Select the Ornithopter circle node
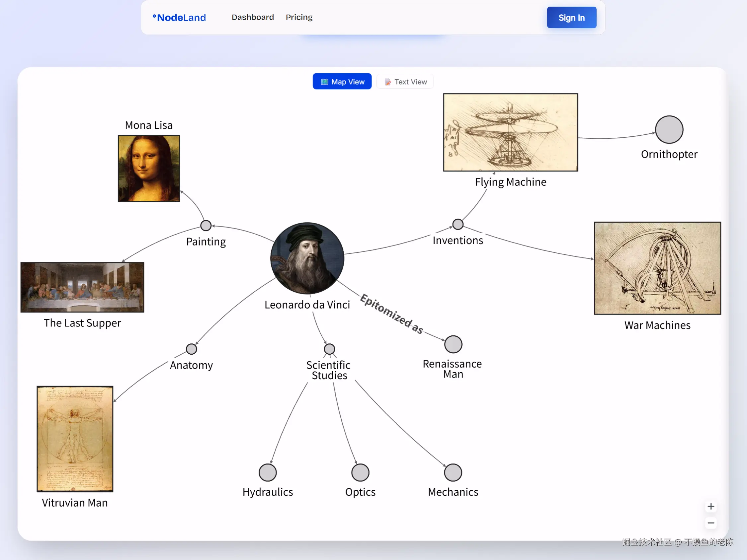 669,130
